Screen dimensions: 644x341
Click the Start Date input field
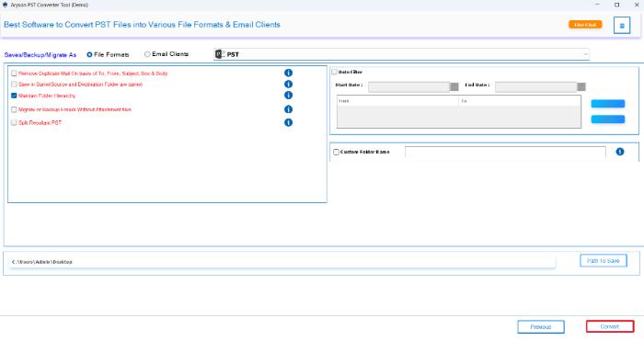click(408, 86)
